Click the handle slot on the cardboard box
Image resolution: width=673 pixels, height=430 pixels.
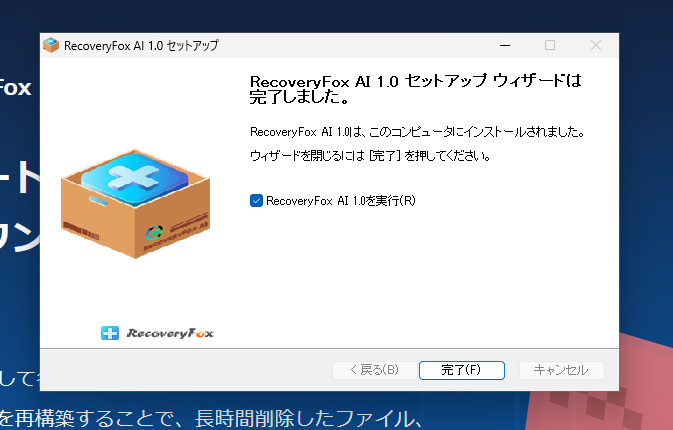[x=98, y=200]
